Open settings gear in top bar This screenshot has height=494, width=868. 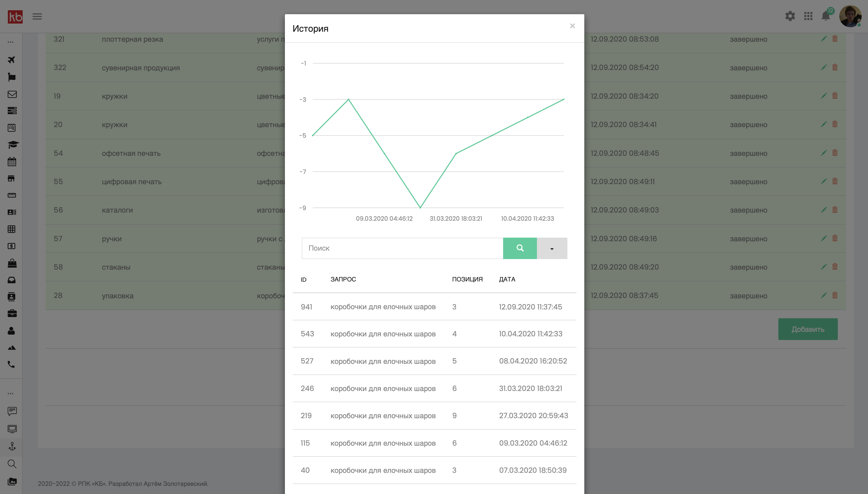[x=790, y=16]
